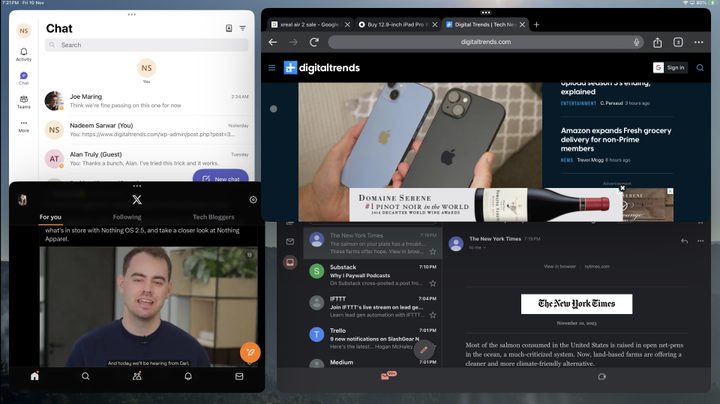Screen dimensions: 720x404
Task: Go to X Home tab
Action: (34, 376)
